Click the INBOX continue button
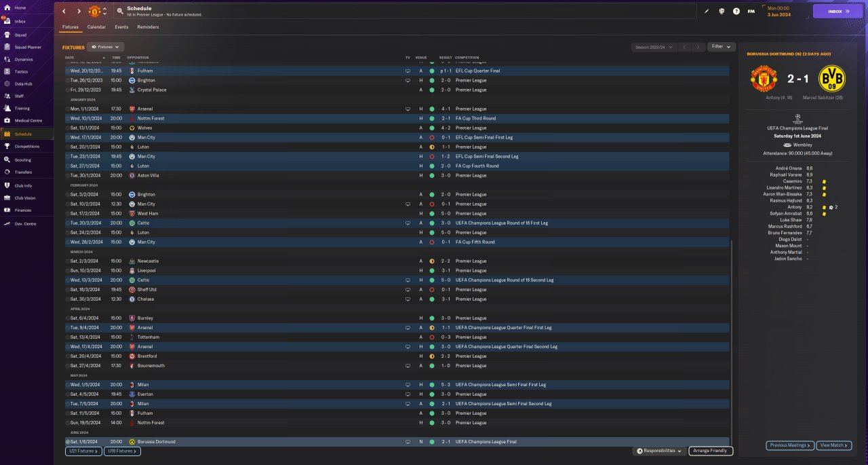 [x=838, y=11]
